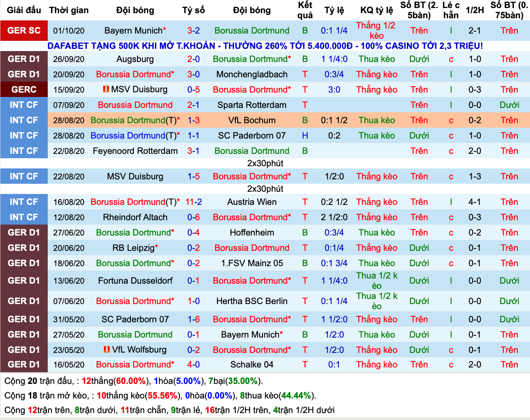Click odds 0:1 1/4 in Bayern Munich row
Screen dimensions: 530x420
coord(334,31)
